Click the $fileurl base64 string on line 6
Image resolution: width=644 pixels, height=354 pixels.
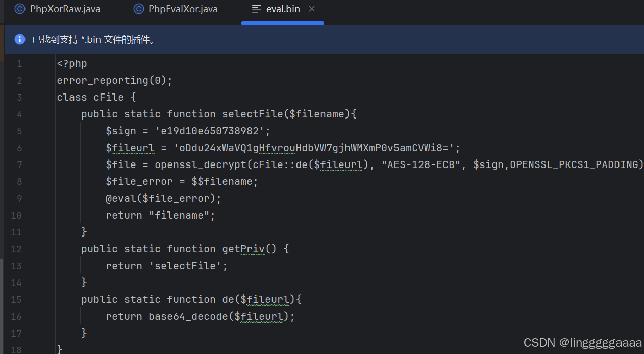coord(314,148)
